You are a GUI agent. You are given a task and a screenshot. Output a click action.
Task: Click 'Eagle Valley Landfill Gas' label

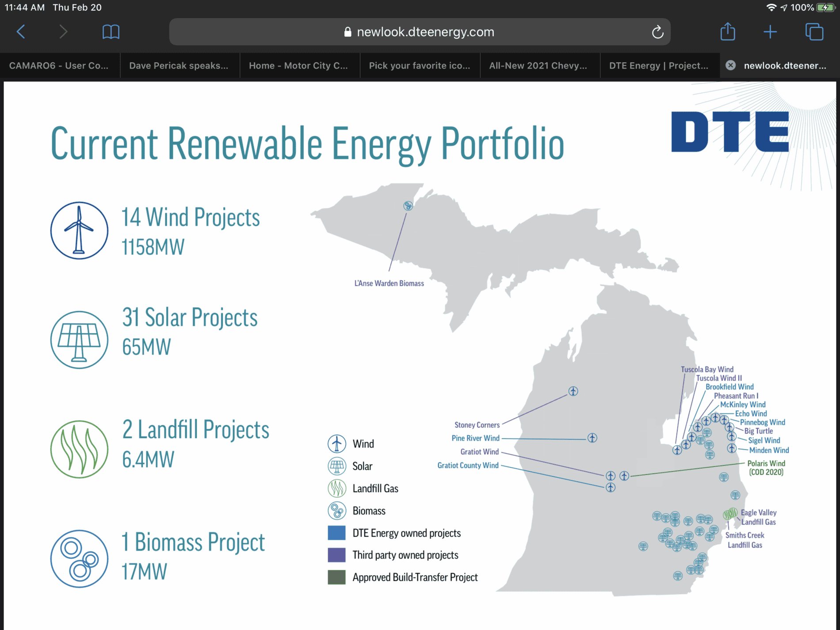[x=759, y=517]
